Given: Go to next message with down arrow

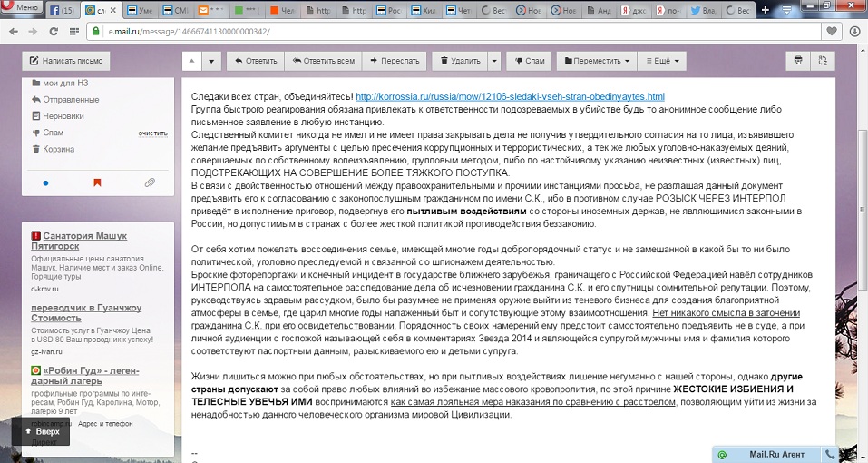Looking at the screenshot, I should 212,61.
